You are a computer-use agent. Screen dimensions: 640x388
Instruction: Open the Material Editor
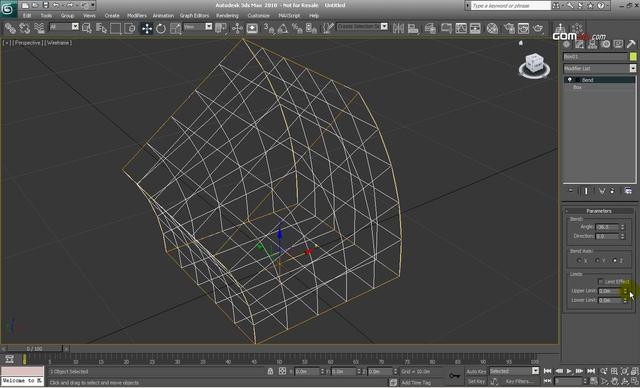click(493, 28)
